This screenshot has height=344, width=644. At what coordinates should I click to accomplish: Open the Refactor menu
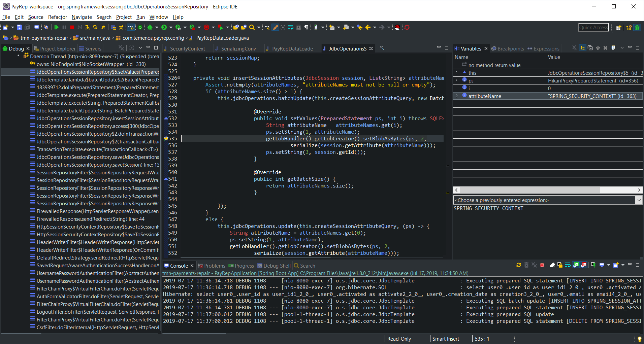point(57,17)
